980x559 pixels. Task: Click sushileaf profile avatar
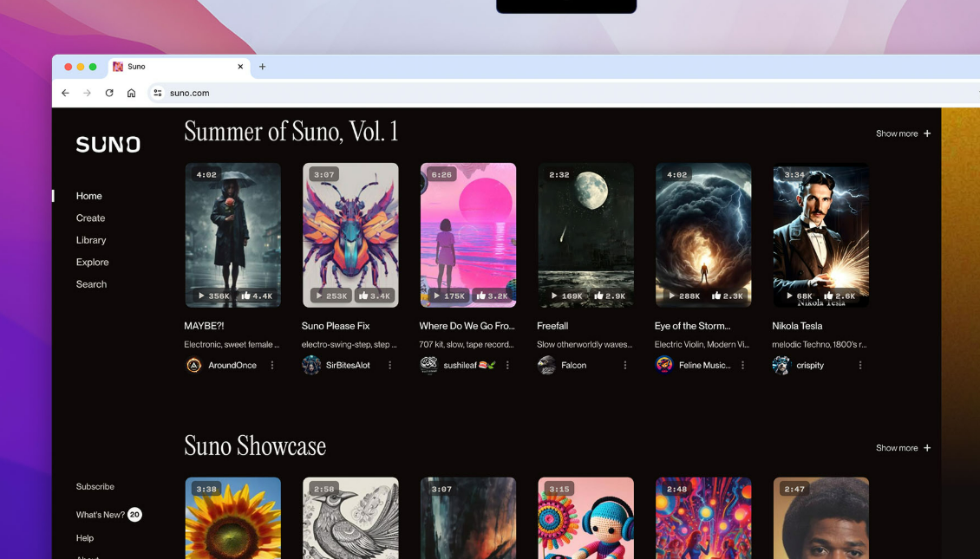tap(428, 366)
